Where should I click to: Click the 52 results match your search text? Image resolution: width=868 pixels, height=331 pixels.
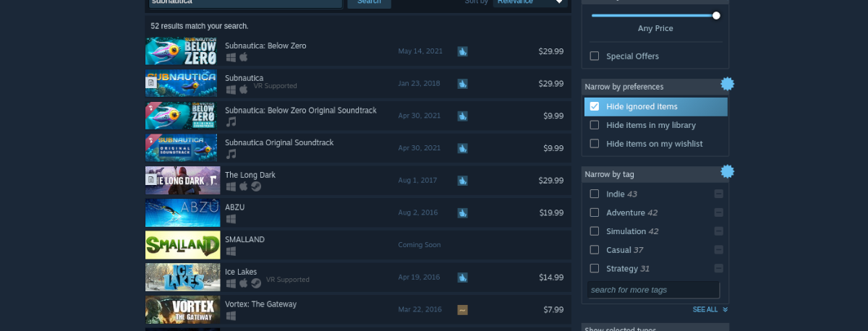pyautogui.click(x=199, y=26)
